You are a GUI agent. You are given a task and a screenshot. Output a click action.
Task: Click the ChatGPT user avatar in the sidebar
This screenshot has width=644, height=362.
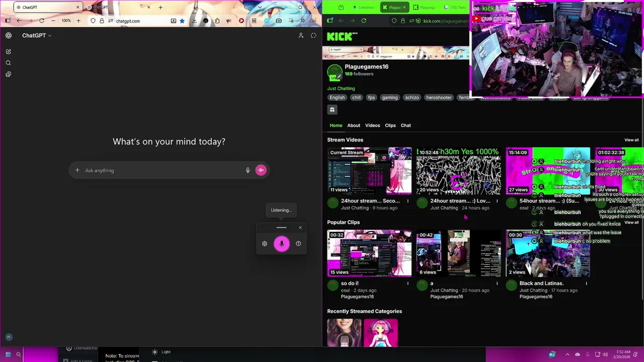click(x=9, y=337)
